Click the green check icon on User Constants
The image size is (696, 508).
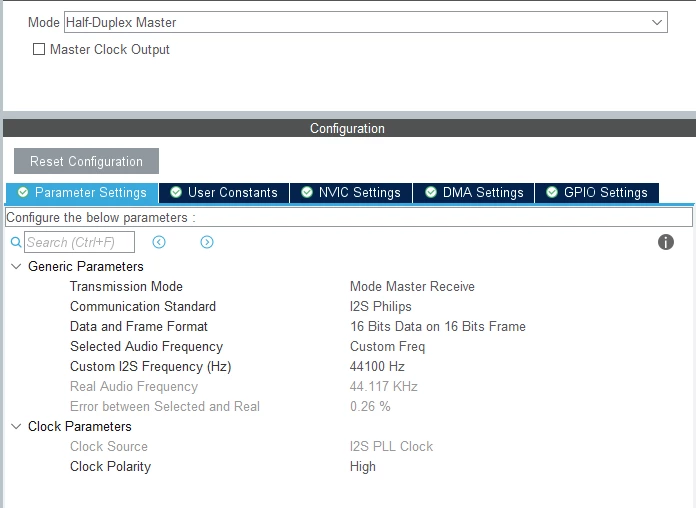(176, 192)
